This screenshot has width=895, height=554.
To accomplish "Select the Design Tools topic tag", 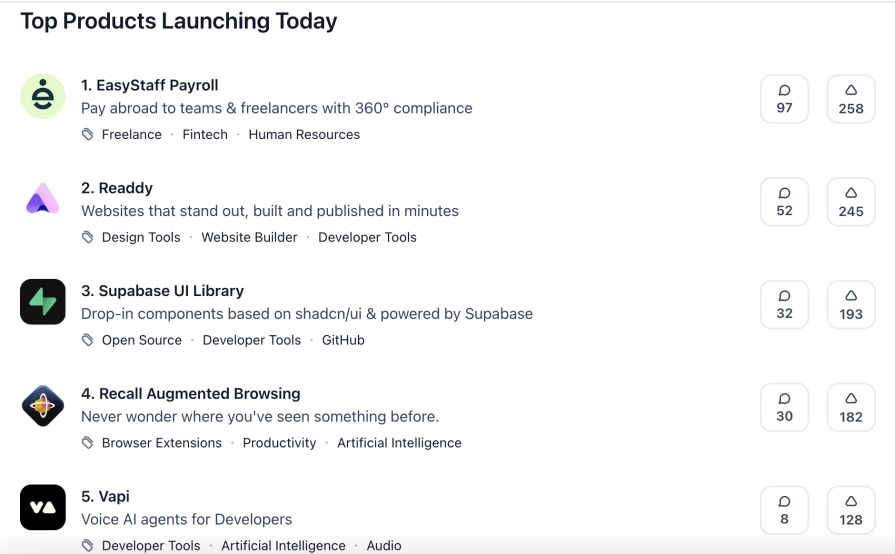I will [x=141, y=237].
